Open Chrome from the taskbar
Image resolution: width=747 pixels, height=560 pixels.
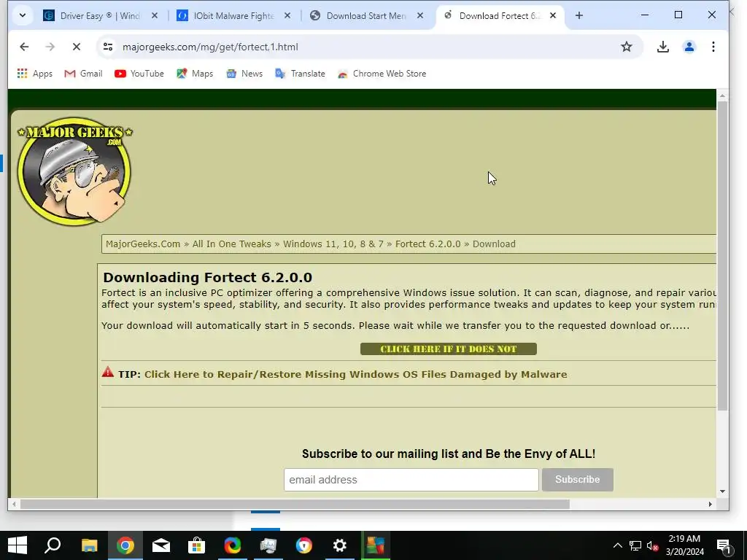click(x=125, y=545)
